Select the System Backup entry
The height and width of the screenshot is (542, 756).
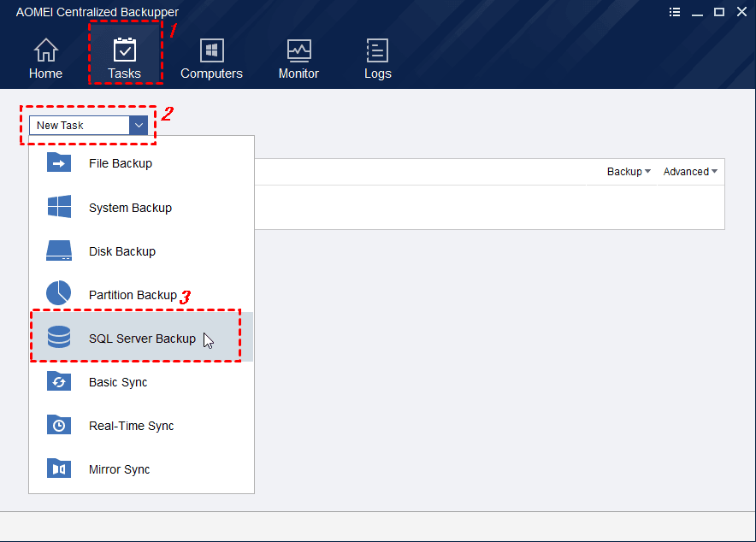click(141, 208)
